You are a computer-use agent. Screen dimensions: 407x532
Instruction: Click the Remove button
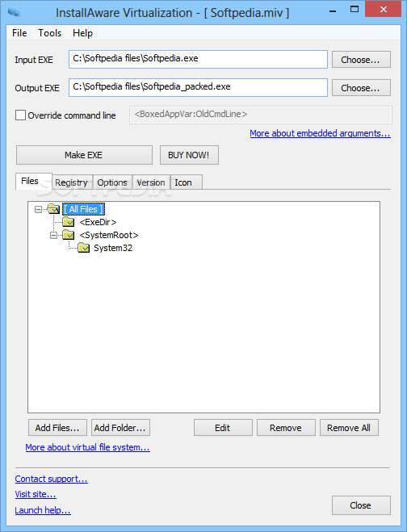tap(286, 428)
